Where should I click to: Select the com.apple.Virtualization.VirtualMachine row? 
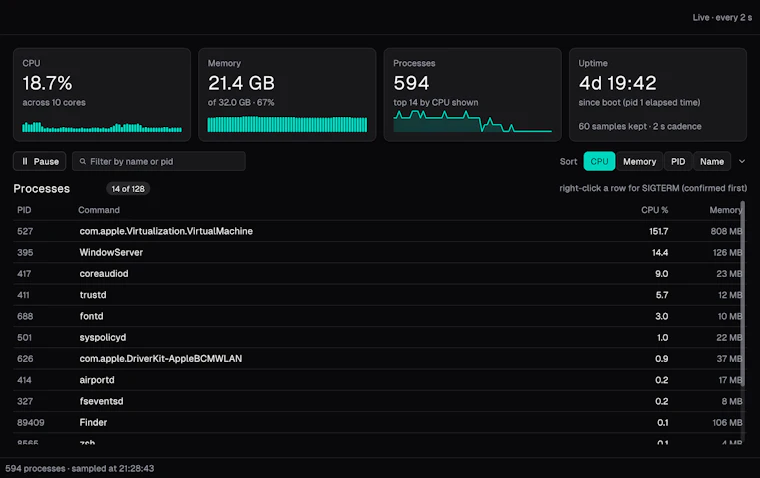click(380, 231)
